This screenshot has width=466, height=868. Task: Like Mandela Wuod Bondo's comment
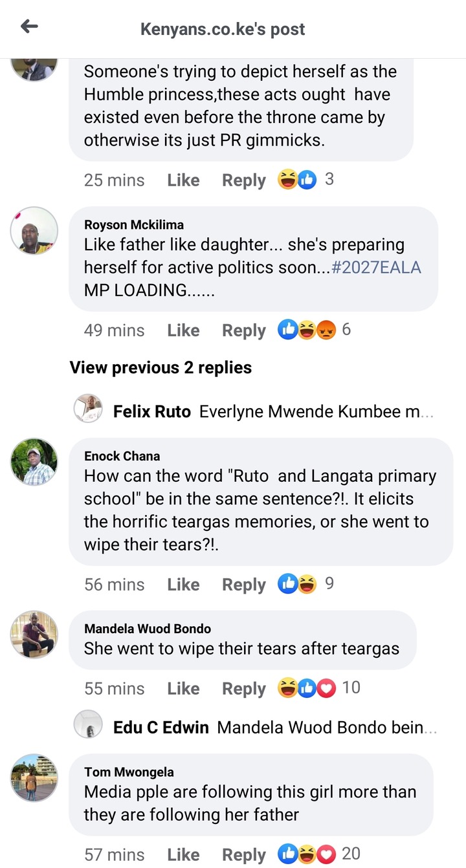183,689
